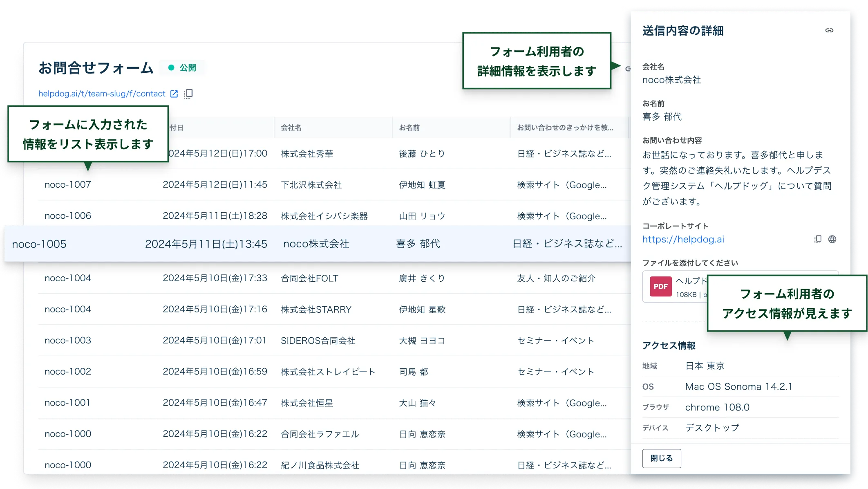This screenshot has height=489, width=868.
Task: Click date 2024年5月11日(土)18:28
Action: (215, 216)
